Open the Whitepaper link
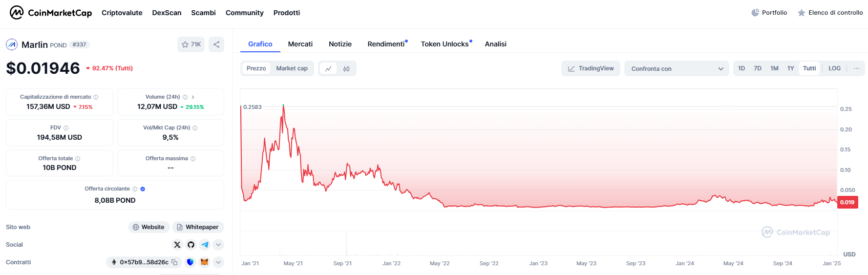 pyautogui.click(x=198, y=227)
